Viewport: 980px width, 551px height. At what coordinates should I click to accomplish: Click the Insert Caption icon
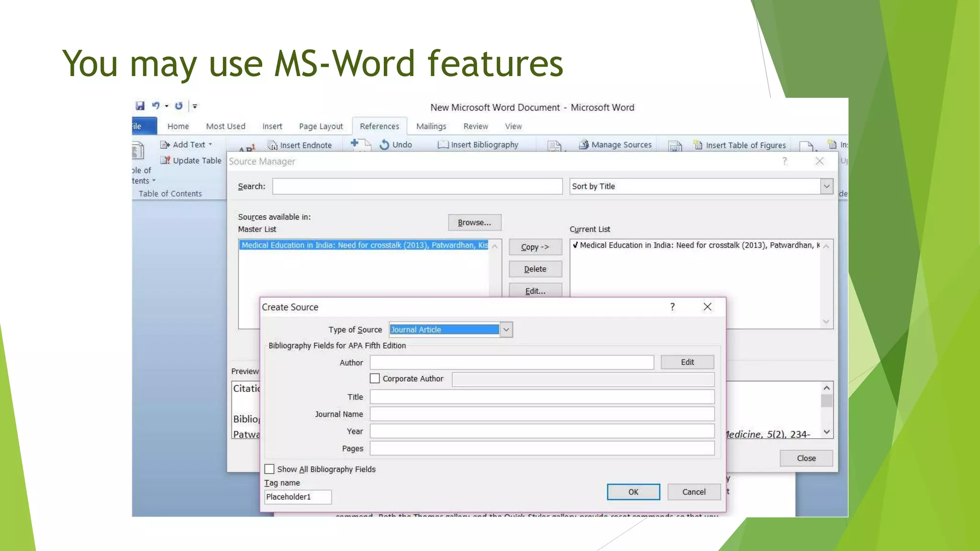(x=675, y=146)
